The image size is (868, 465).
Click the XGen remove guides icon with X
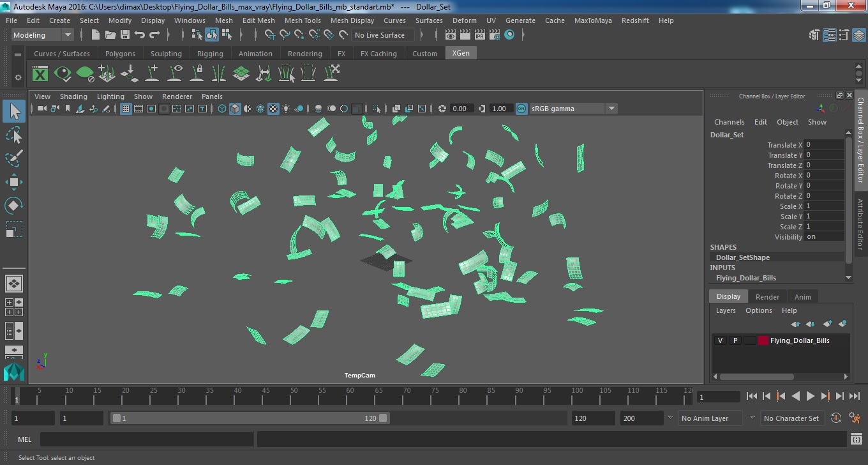331,73
